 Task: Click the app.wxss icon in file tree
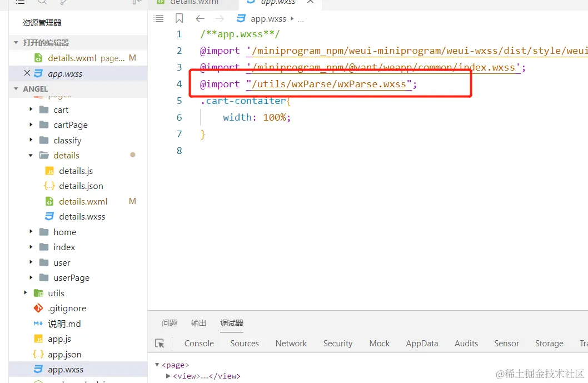[38, 369]
